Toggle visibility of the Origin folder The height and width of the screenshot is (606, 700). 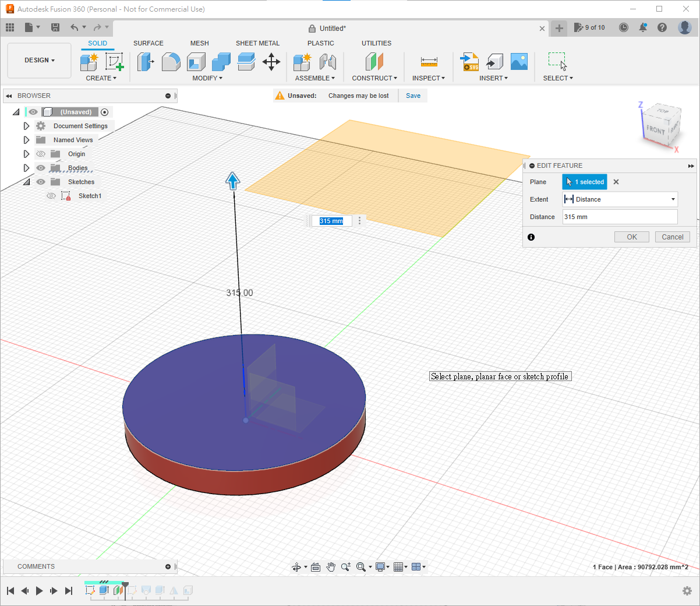click(x=41, y=154)
